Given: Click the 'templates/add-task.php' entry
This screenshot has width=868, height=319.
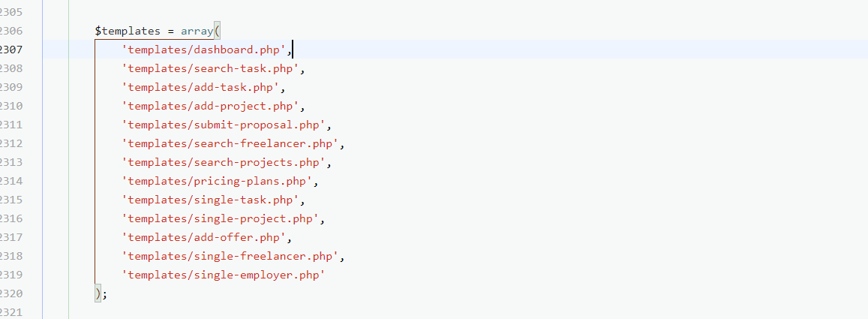Looking at the screenshot, I should pos(201,88).
